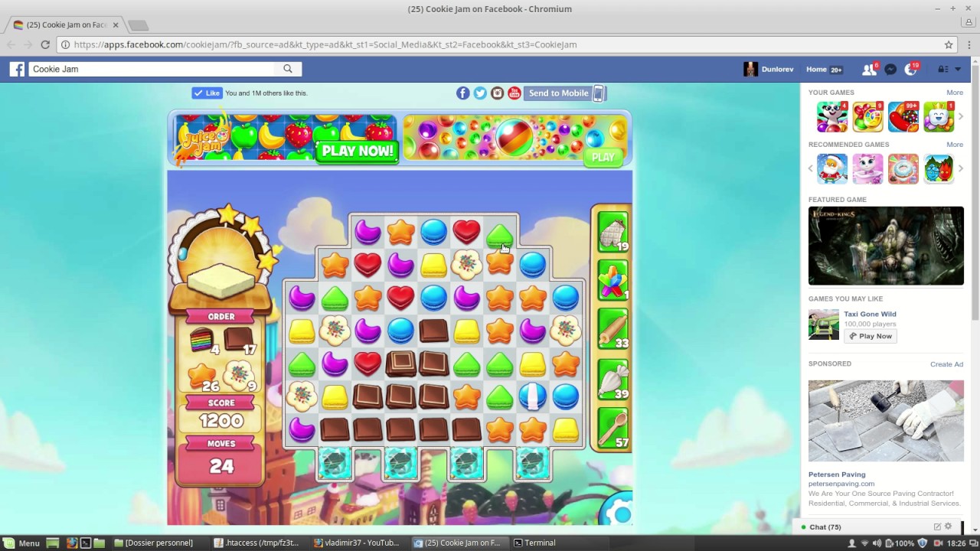
Task: Select the wooden spoon booster showing 57
Action: pos(612,428)
